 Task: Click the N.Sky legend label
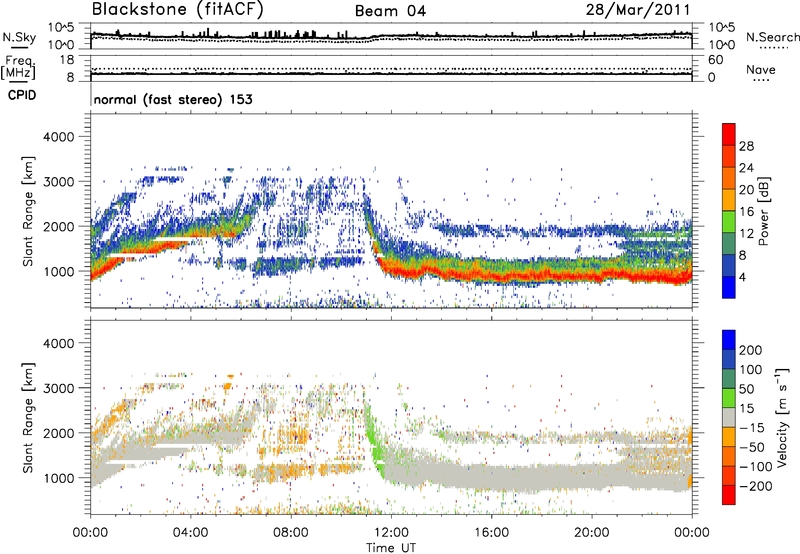point(19,37)
